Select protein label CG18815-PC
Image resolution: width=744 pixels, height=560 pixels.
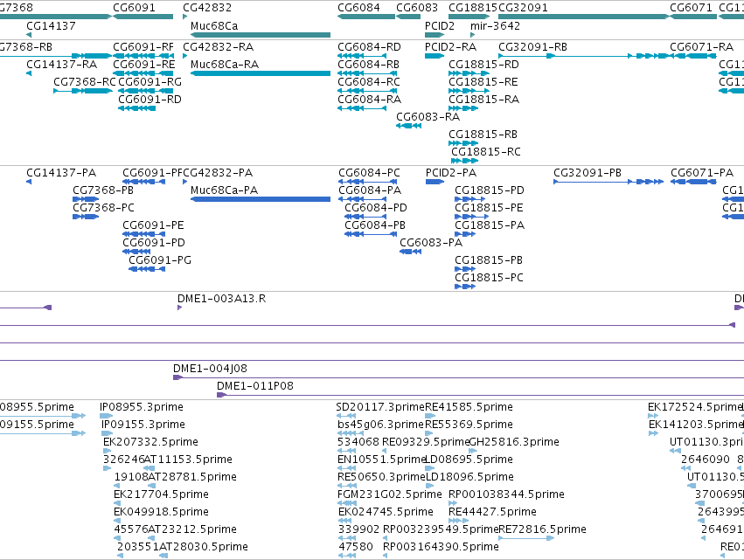[x=489, y=278]
